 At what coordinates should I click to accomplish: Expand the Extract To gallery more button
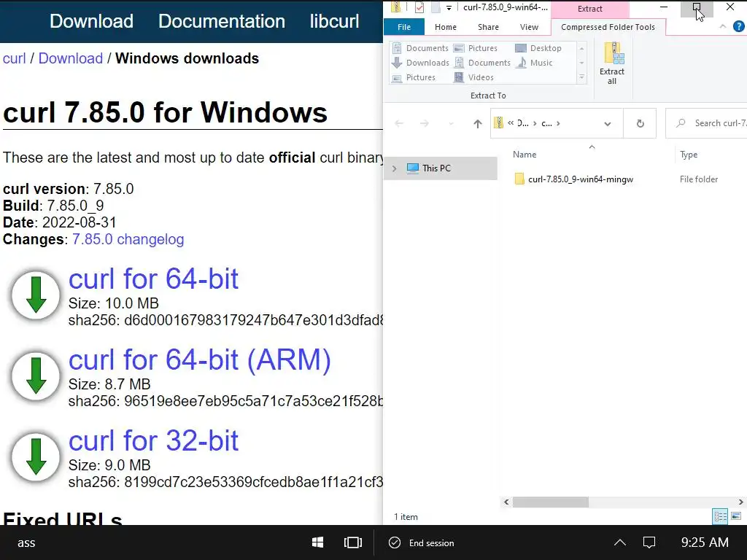(x=581, y=77)
